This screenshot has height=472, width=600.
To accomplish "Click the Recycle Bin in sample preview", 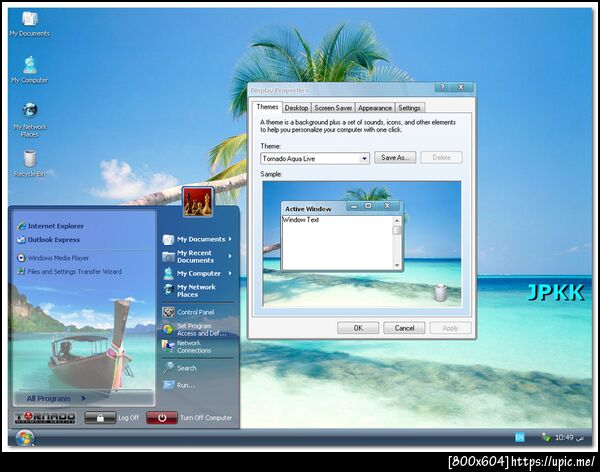I will click(441, 292).
